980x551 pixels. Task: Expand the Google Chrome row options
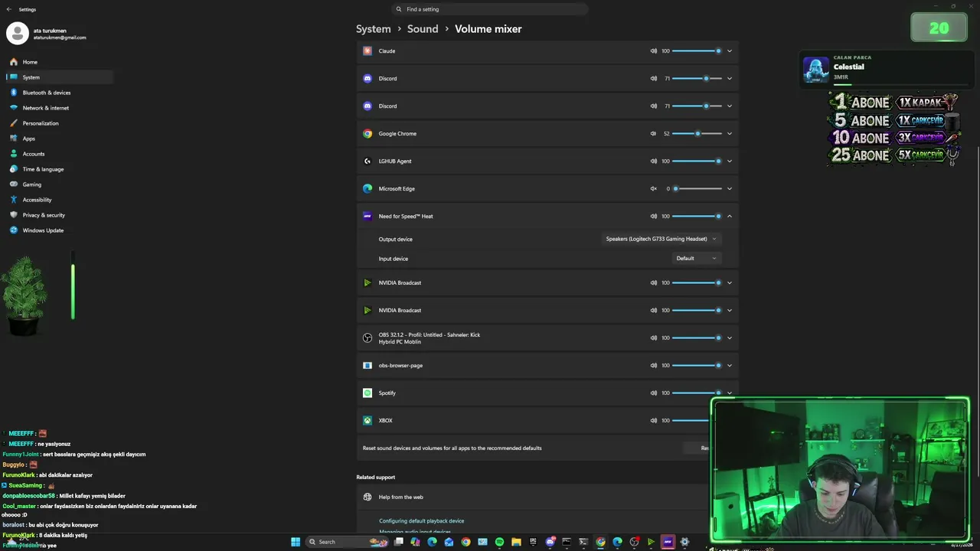click(x=730, y=134)
